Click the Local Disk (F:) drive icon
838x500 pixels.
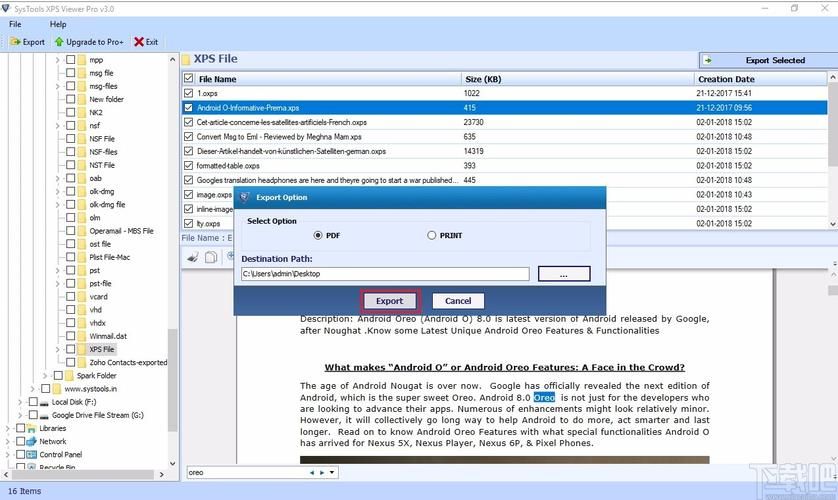44,402
